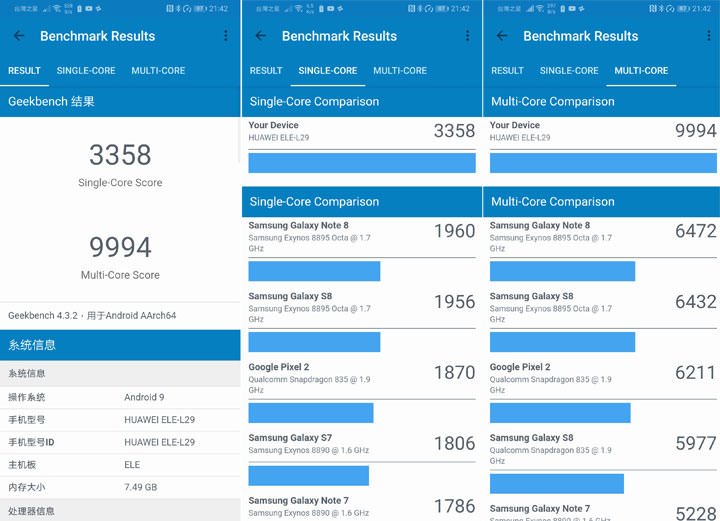Open the three-dot overflow menu on the Geekbench 结果 screen
This screenshot has width=720, height=521.
pos(226,36)
